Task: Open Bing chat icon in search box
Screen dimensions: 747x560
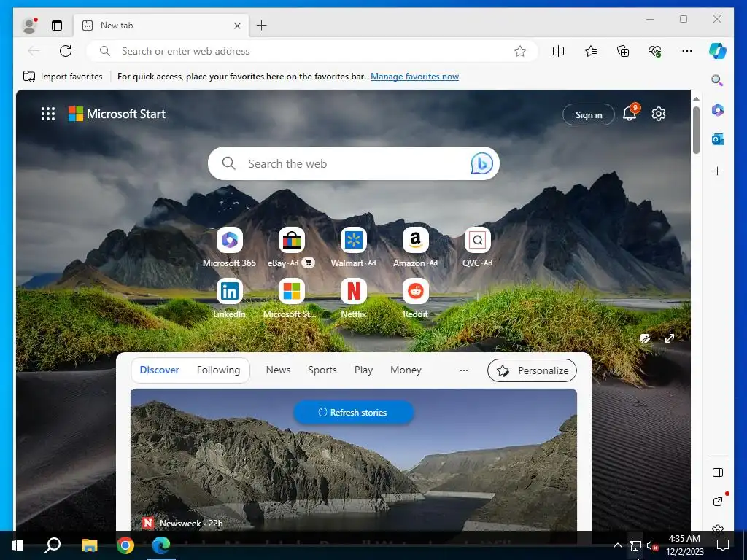Action: click(481, 163)
